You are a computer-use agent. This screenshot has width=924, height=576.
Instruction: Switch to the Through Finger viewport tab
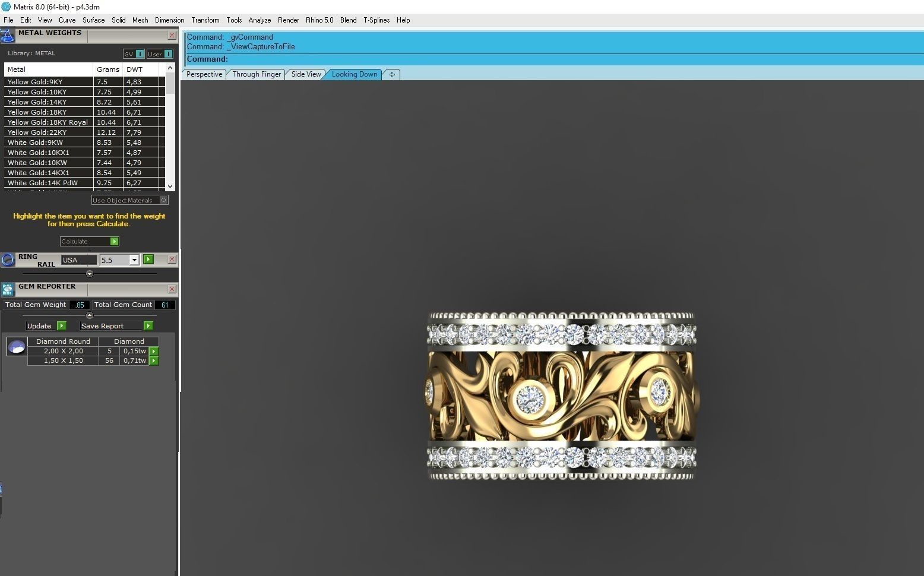tap(257, 74)
